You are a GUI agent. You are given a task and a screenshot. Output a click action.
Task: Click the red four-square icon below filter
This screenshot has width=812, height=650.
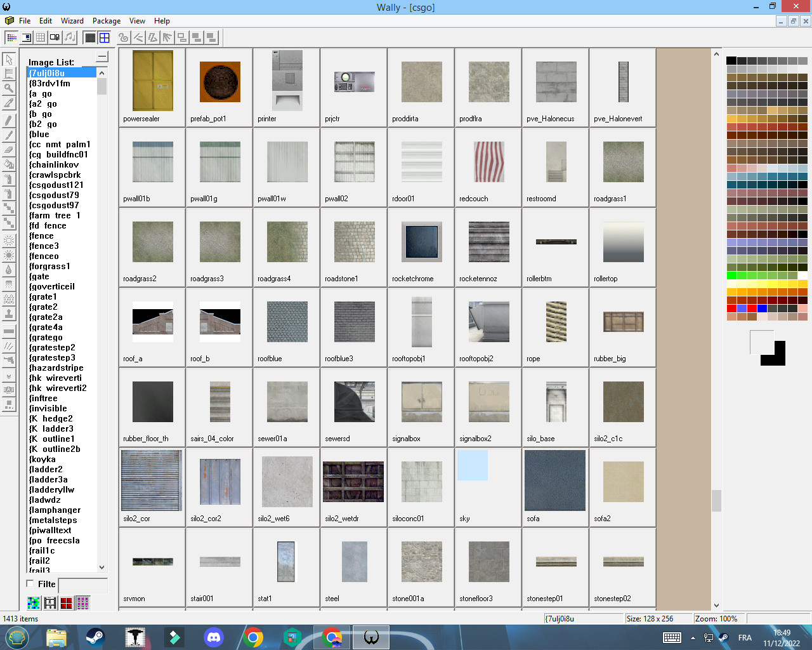click(67, 603)
